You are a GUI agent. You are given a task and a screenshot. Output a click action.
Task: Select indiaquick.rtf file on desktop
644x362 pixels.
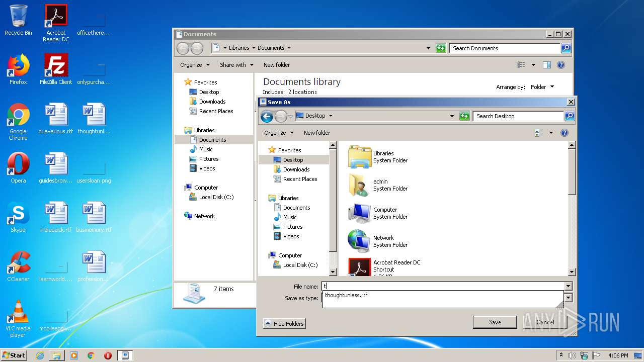coord(56,217)
